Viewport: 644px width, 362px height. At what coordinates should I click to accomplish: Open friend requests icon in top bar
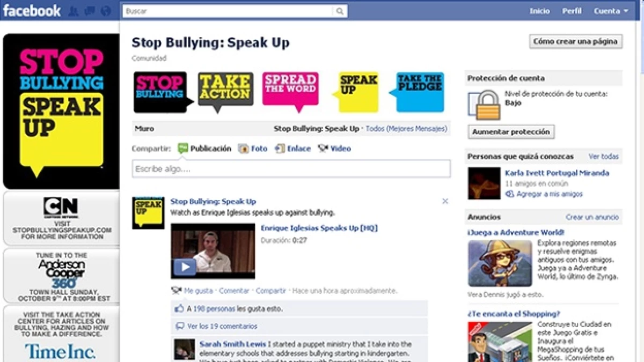tap(73, 11)
